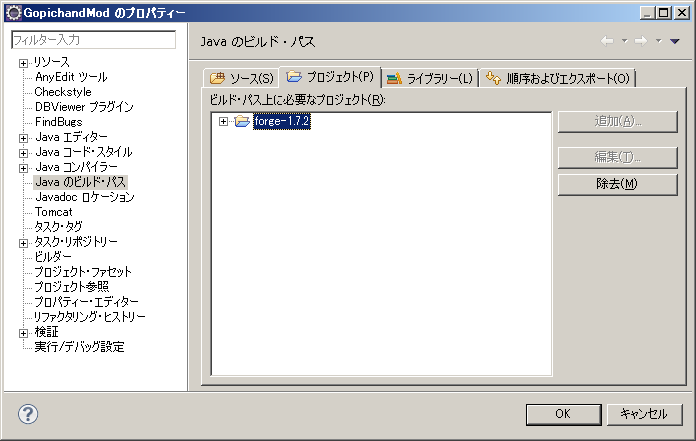Click the back navigation arrow icon
Screen dimensions: 696x441
click(x=607, y=41)
